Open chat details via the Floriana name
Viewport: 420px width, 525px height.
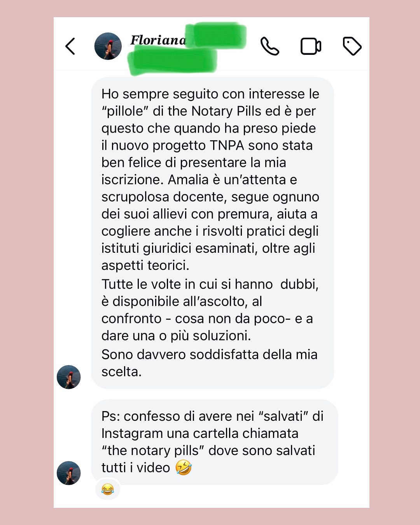tap(158, 40)
